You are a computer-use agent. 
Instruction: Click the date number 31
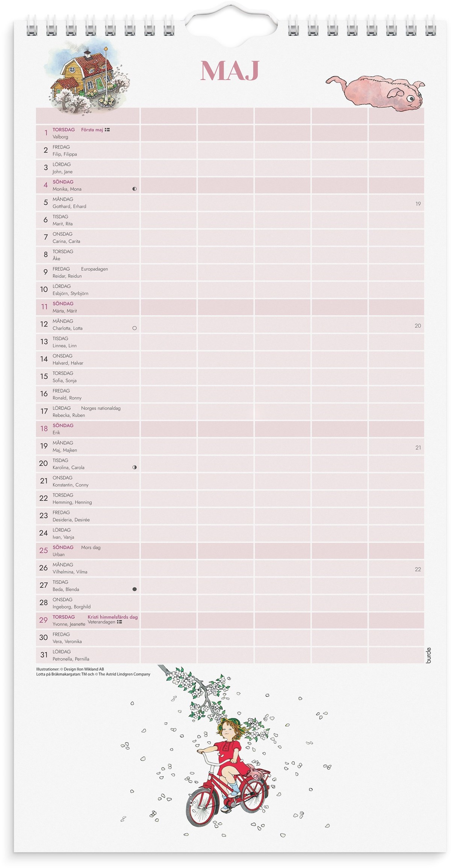(44, 655)
